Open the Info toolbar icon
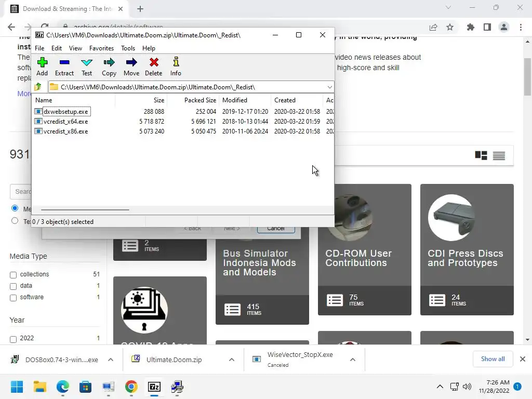The image size is (532, 399). point(176,67)
